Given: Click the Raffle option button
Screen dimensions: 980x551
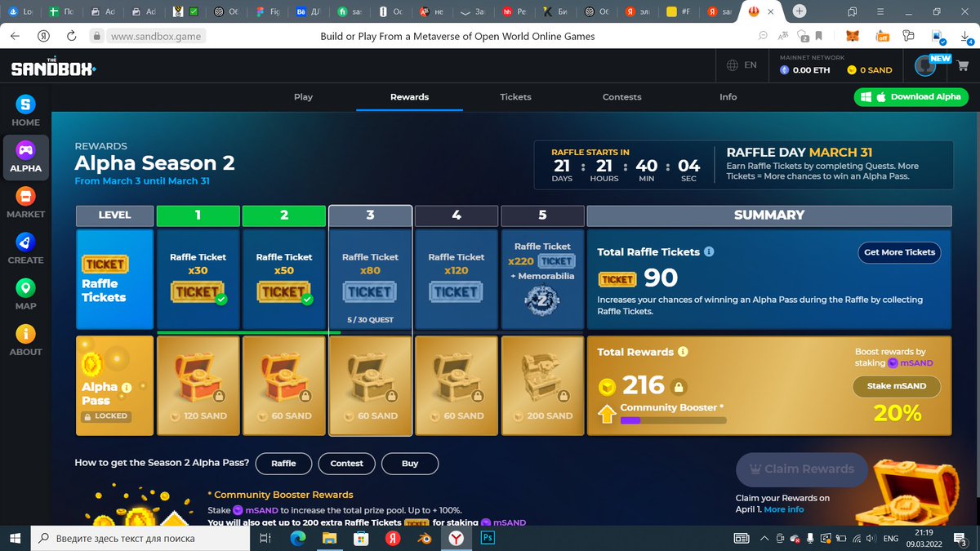Looking at the screenshot, I should click(283, 463).
